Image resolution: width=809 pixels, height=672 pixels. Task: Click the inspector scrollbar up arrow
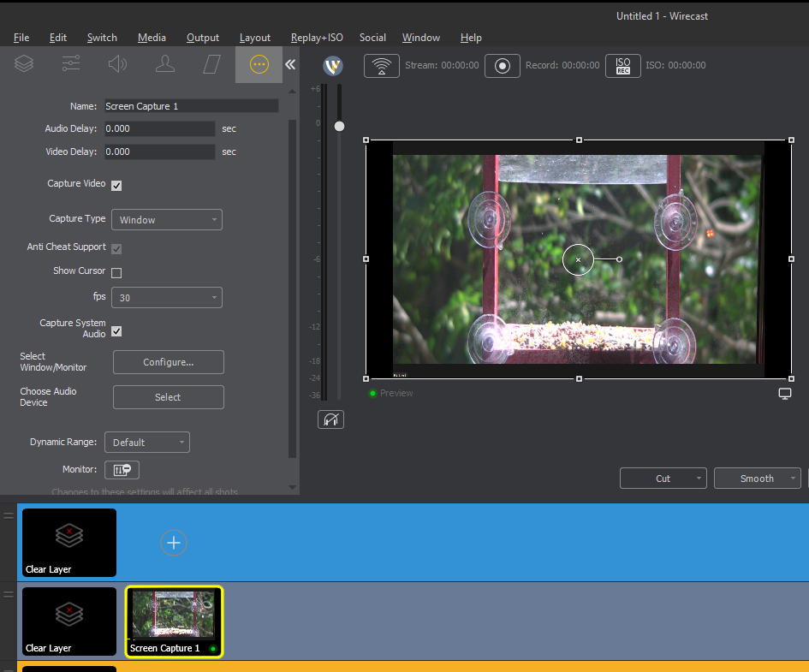292,92
